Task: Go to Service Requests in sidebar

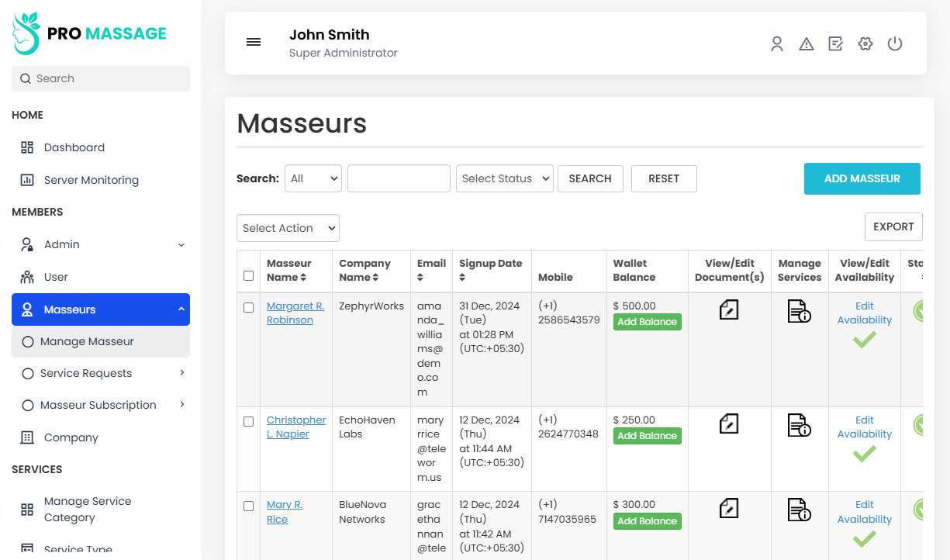Action: point(86,373)
